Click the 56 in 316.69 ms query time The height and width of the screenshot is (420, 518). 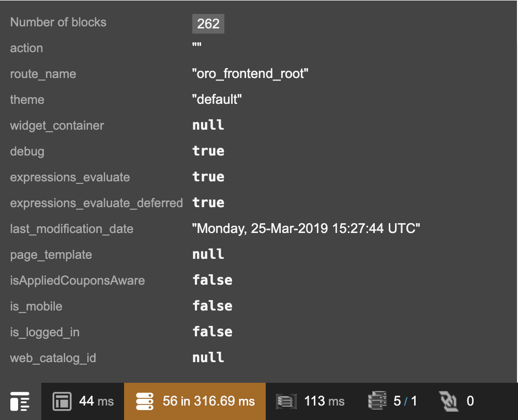coord(209,401)
